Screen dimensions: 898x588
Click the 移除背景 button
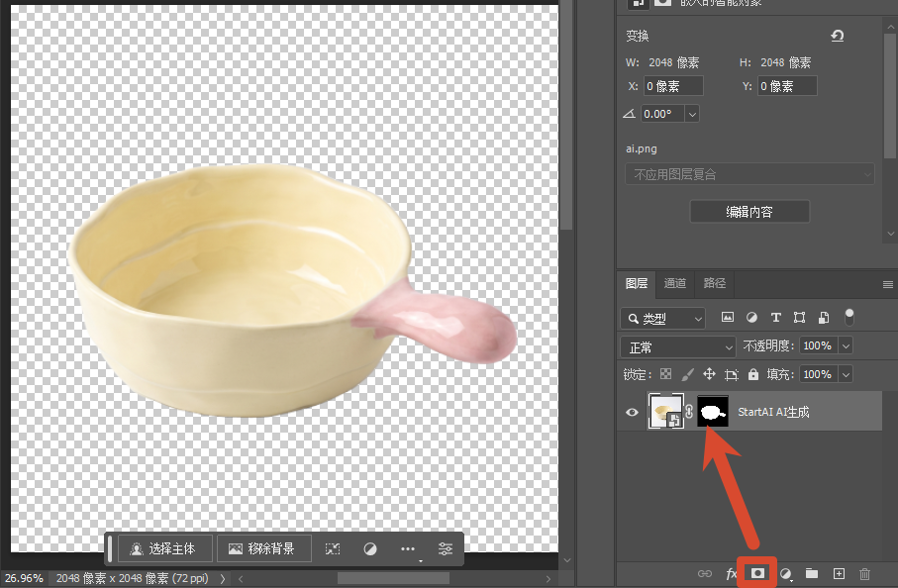[x=264, y=548]
